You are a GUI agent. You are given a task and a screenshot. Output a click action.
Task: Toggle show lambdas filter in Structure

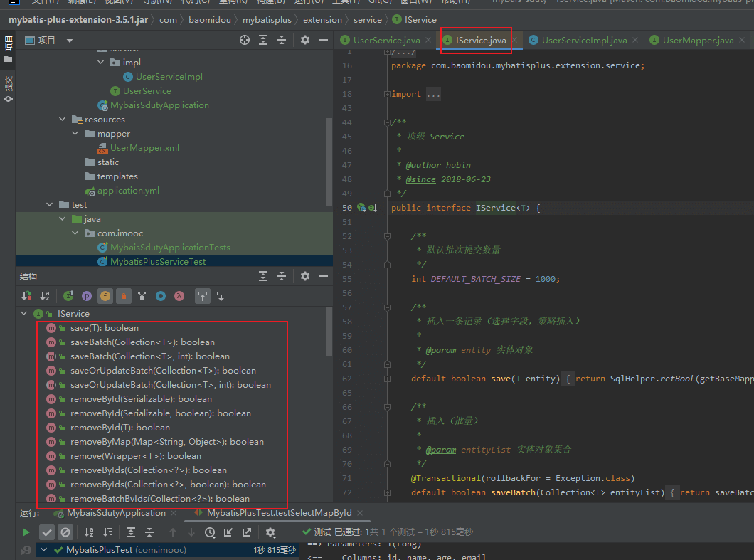[x=179, y=296]
